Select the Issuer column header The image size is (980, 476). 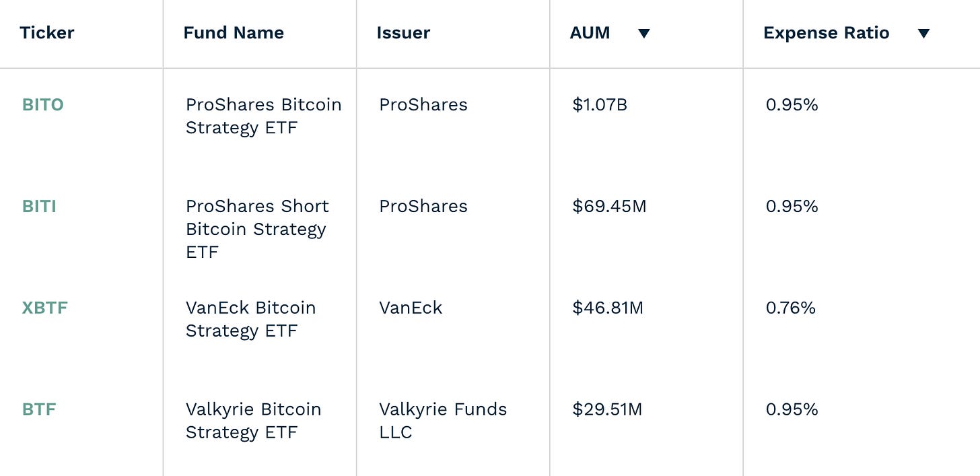coord(403,33)
